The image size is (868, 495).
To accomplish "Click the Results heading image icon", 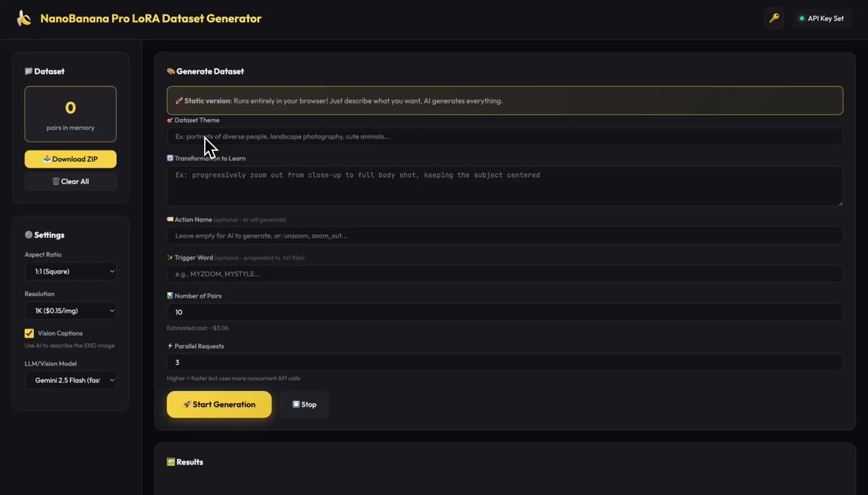I will (x=171, y=462).
